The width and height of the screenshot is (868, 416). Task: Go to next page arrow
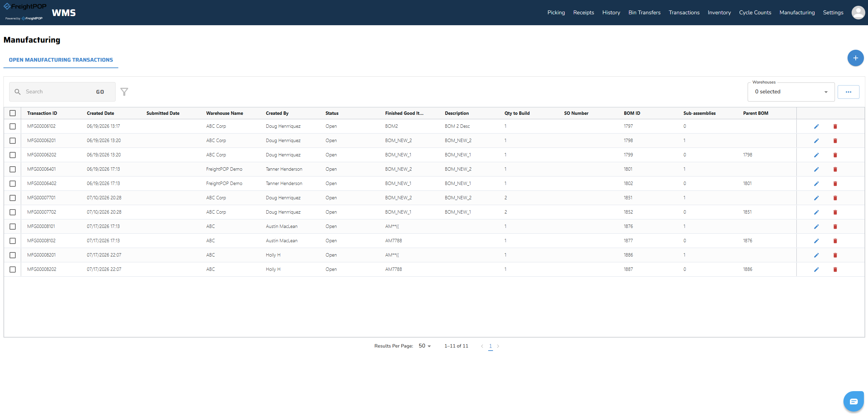click(498, 346)
